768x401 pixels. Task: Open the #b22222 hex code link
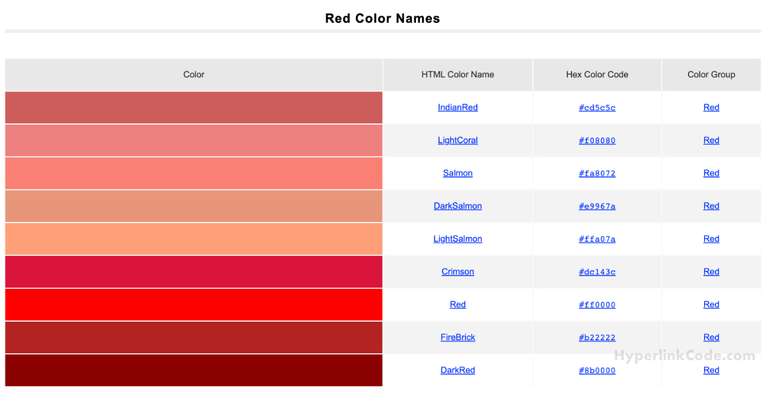tap(597, 337)
